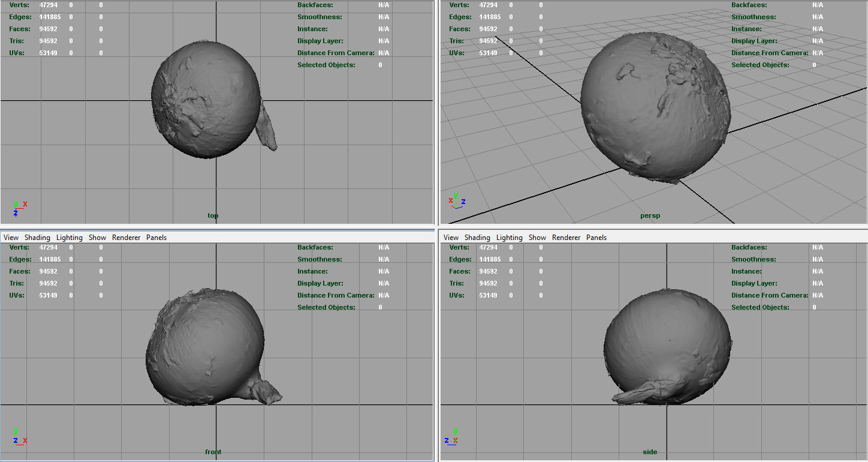Click 'Selected Objects:' in the top view
Image resolution: width=868 pixels, height=462 pixels.
[326, 65]
